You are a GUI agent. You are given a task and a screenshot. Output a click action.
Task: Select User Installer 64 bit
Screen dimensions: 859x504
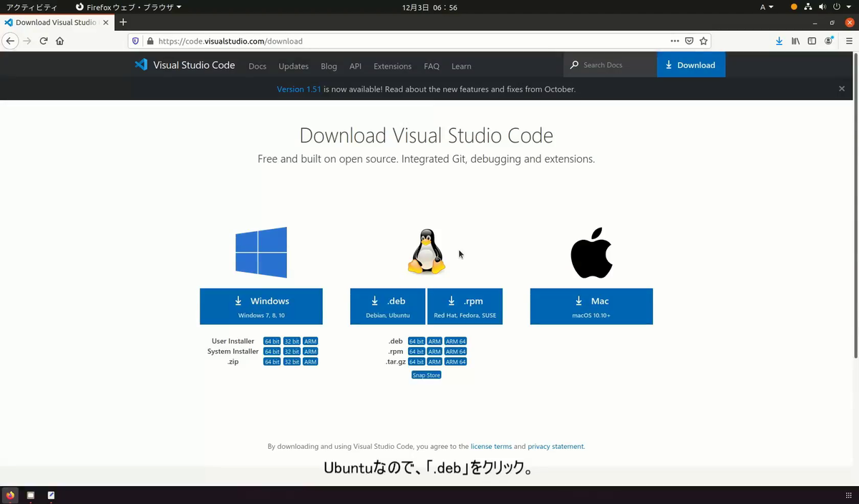click(272, 341)
